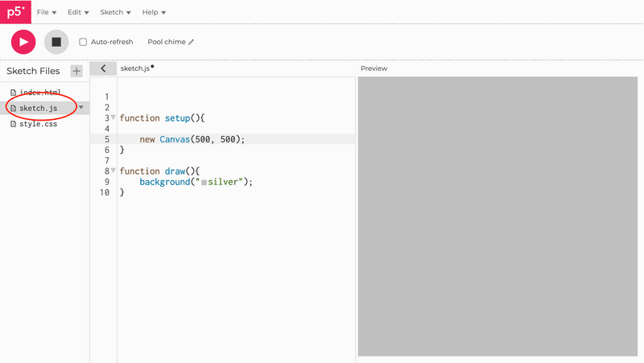Open the sketch.js file options arrow

[x=81, y=108]
